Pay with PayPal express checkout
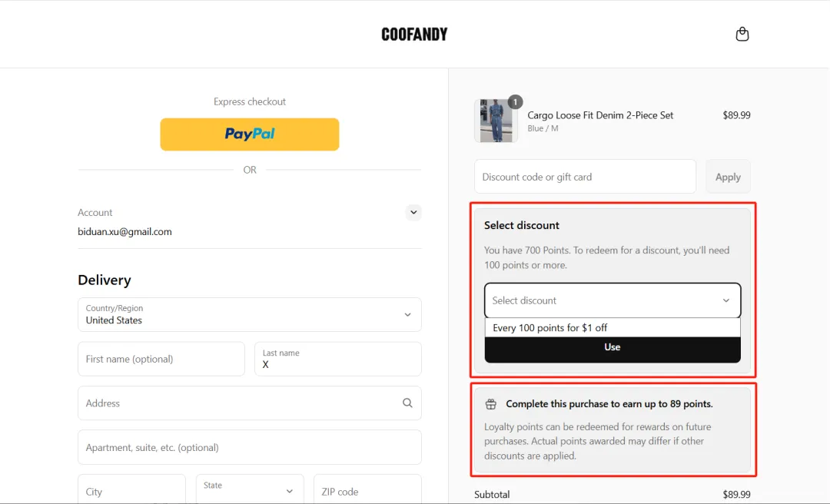The width and height of the screenshot is (830, 504). pyautogui.click(x=249, y=134)
